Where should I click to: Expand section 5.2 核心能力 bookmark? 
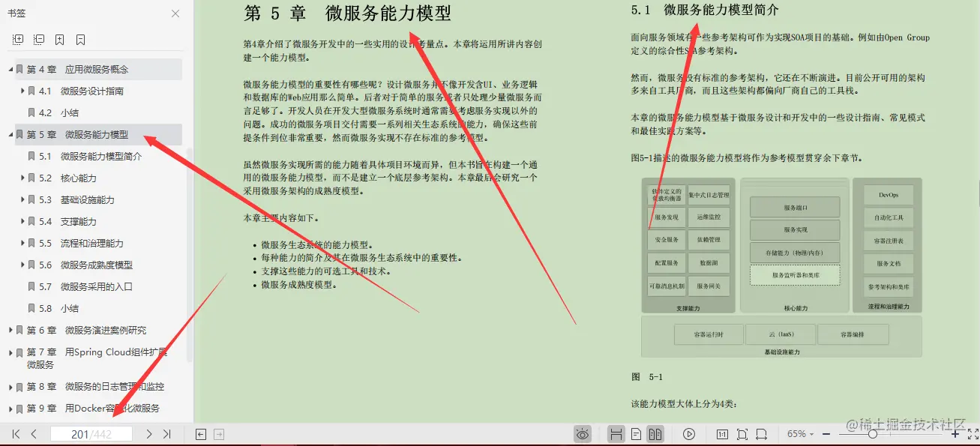[x=22, y=178]
